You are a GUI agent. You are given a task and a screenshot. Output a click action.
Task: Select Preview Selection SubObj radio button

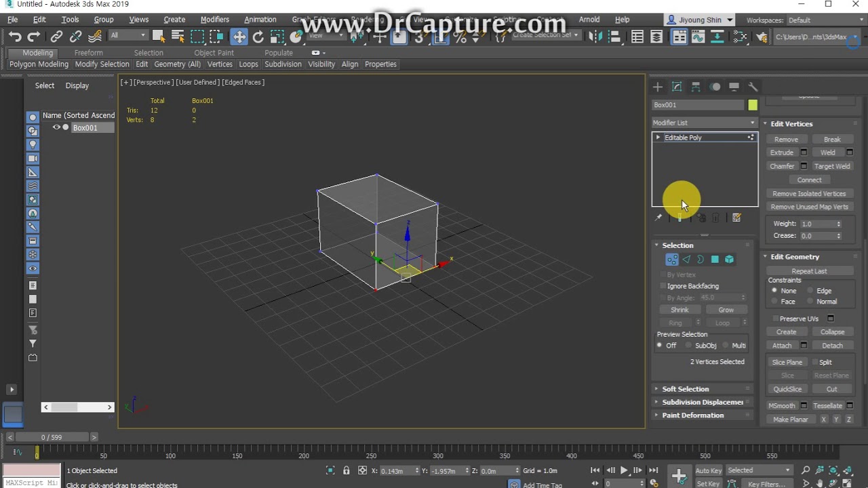pyautogui.click(x=688, y=346)
